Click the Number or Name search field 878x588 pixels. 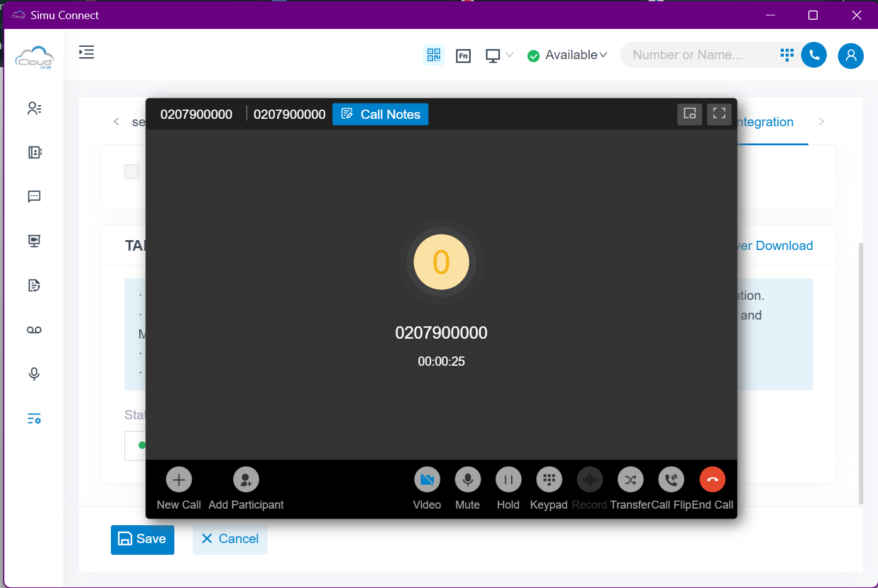click(696, 55)
